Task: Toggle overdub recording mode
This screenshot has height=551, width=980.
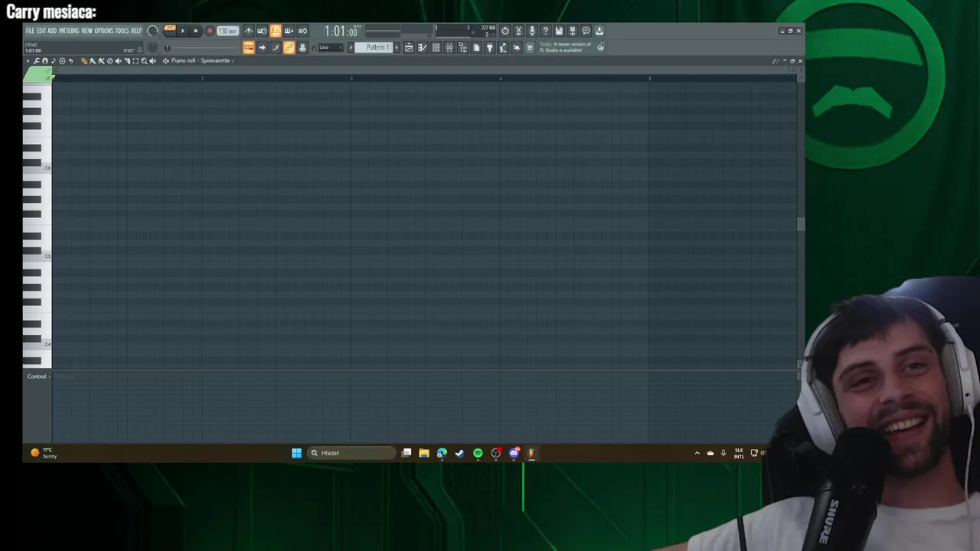Action: point(289,31)
